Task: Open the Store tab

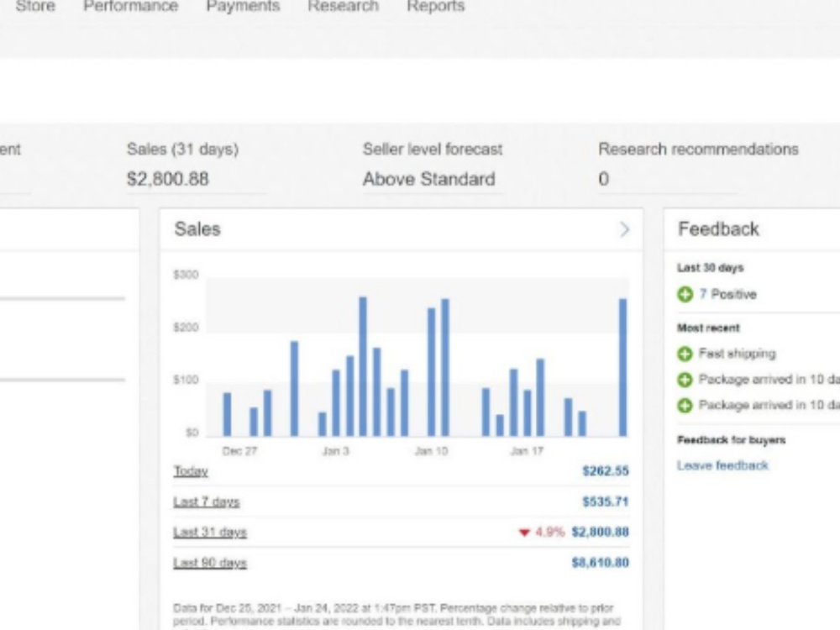Action: (35, 6)
